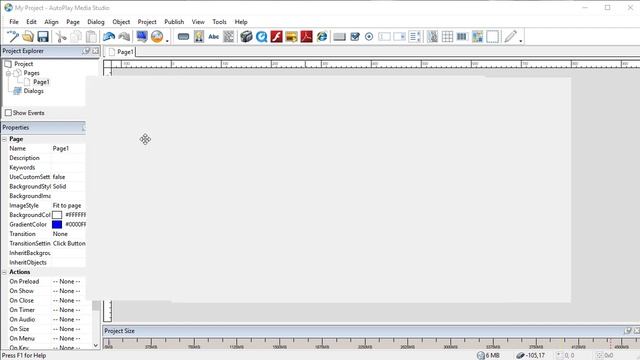Click the BackgroundColor white swatch

[x=57, y=215]
